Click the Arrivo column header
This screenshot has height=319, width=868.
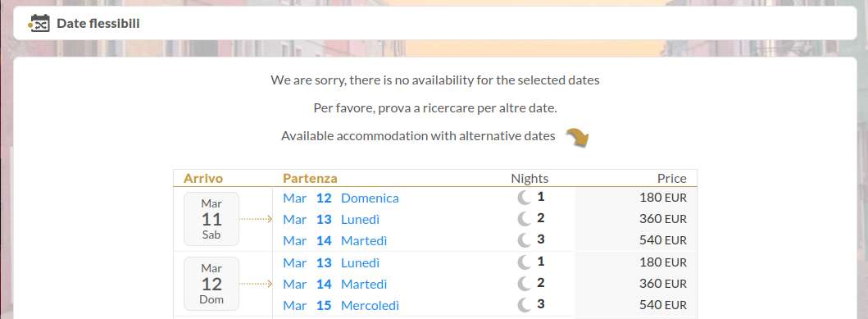tap(203, 178)
